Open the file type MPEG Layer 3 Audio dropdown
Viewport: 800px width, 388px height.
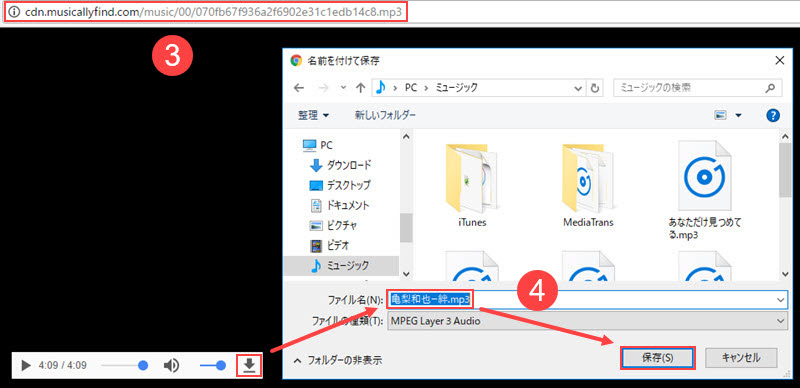587,321
